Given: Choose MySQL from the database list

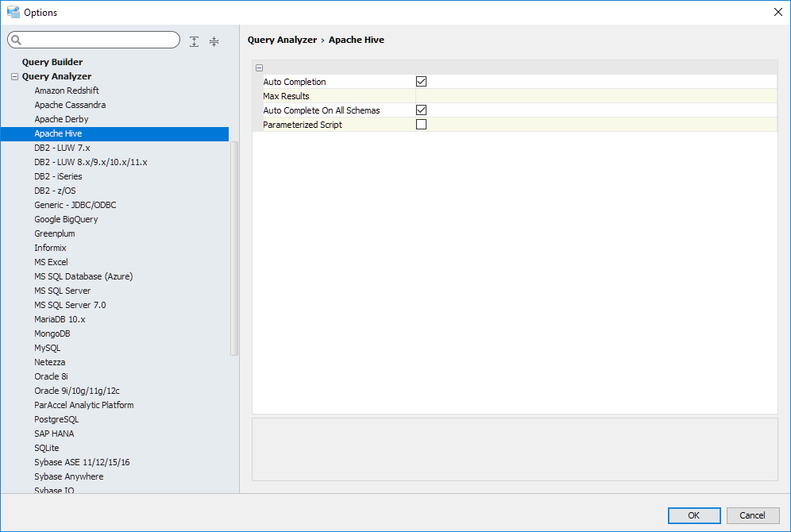Looking at the screenshot, I should coord(48,348).
